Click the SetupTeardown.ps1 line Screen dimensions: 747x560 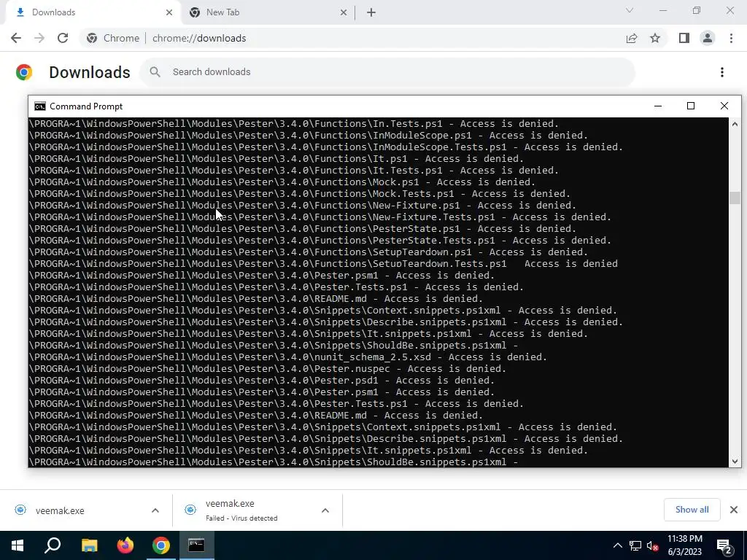tap(309, 252)
